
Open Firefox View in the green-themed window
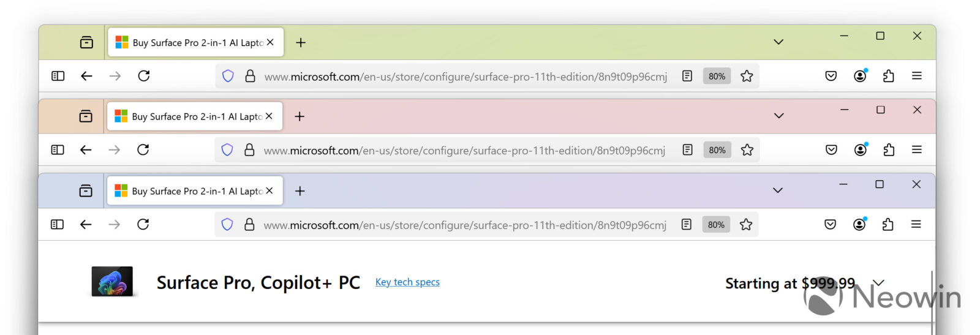(86, 42)
